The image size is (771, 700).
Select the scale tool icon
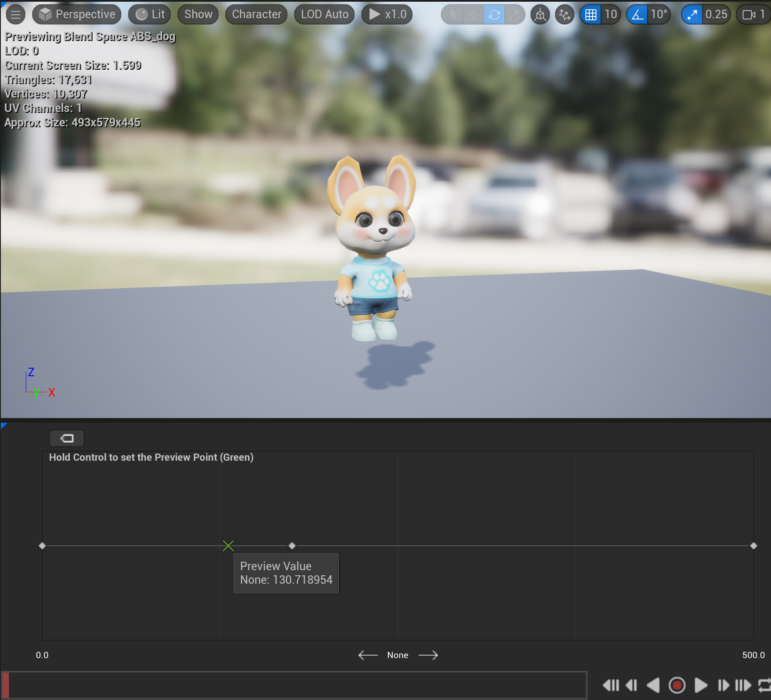pos(514,15)
